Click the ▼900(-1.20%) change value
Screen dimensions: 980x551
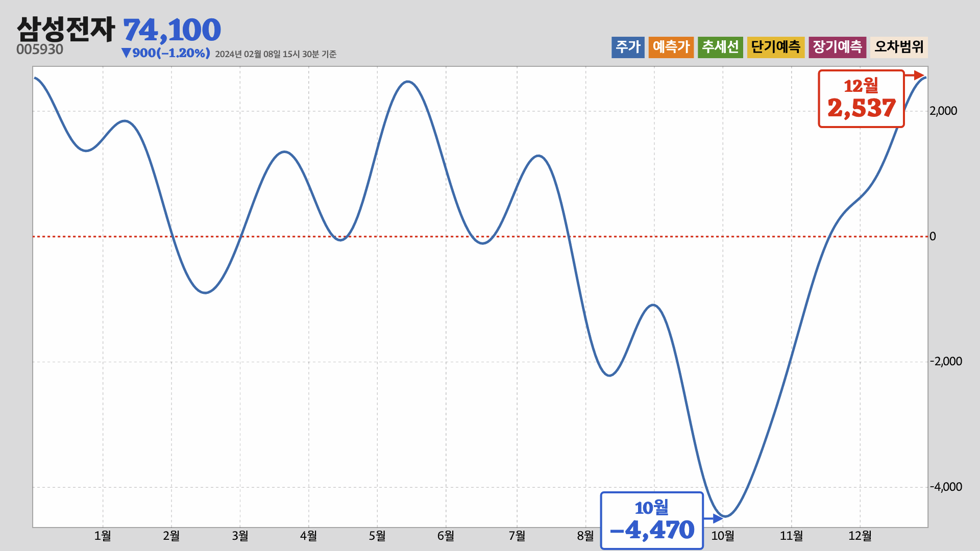(166, 53)
